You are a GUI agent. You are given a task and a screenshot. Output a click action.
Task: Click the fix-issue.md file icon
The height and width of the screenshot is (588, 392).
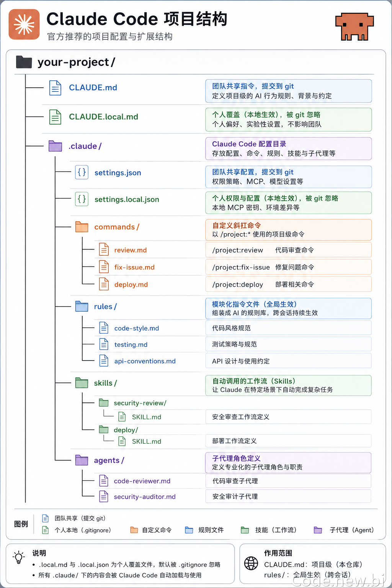104,267
